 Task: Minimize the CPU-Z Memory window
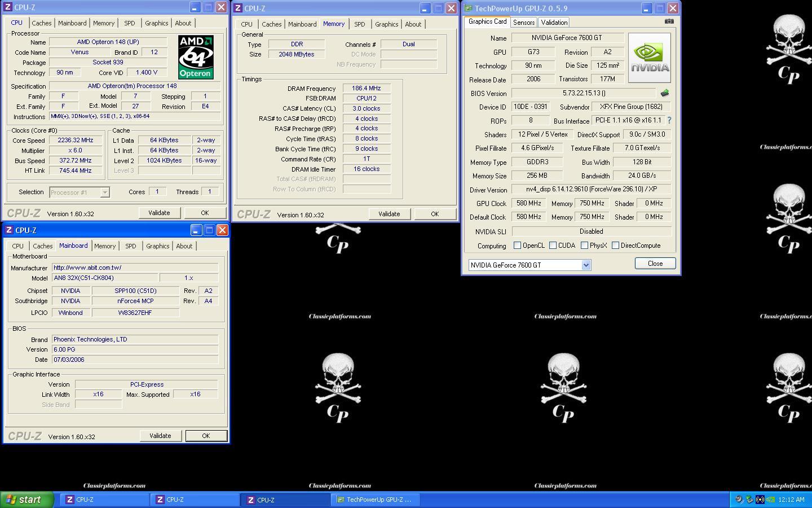(x=425, y=8)
